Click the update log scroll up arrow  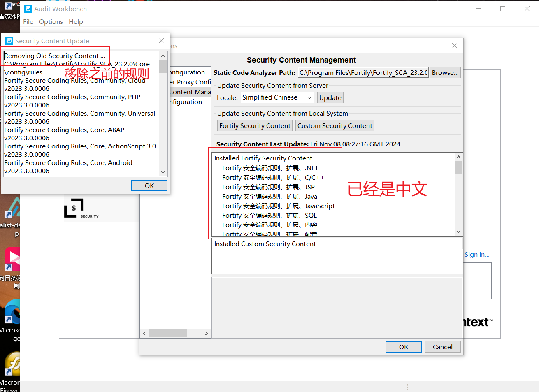point(163,56)
